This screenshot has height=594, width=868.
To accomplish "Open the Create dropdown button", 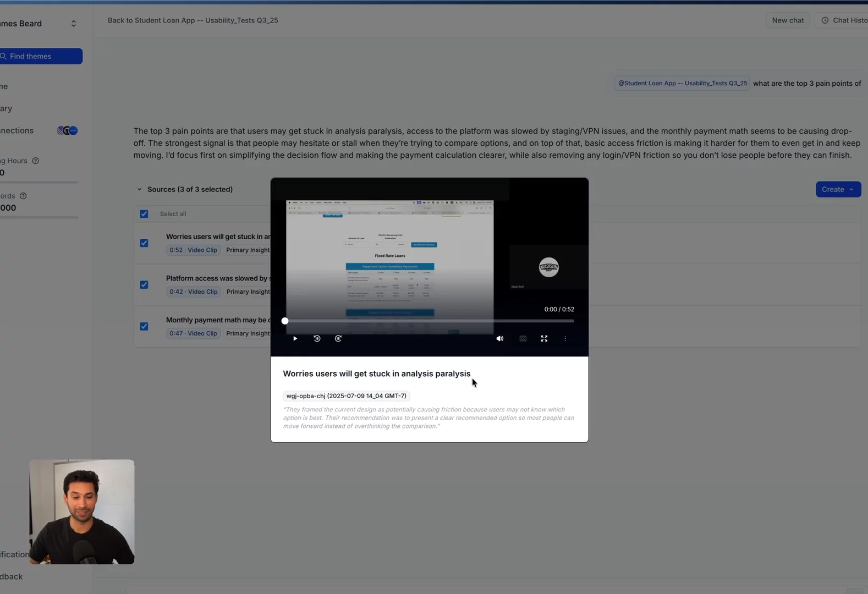I will tap(838, 189).
